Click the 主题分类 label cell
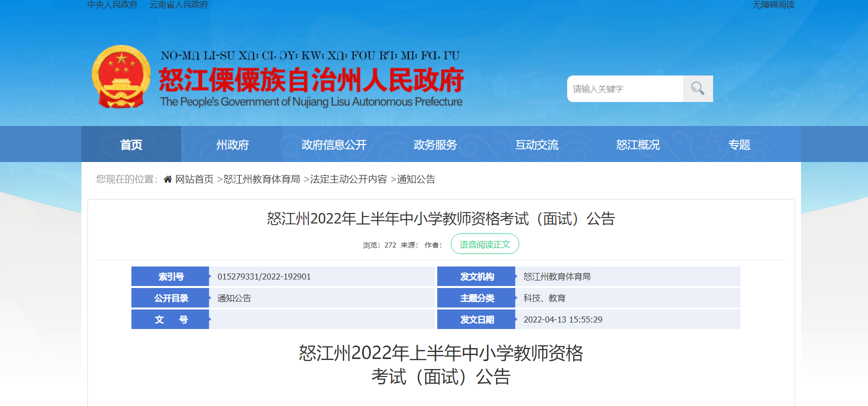Viewport: 868px width, 406px height. [476, 298]
